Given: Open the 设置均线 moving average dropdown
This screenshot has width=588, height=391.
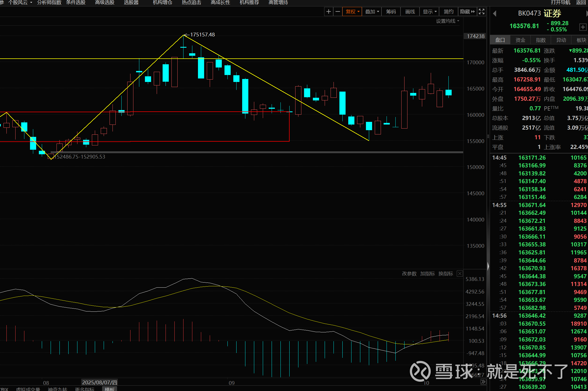Looking at the screenshot, I should point(447,21).
